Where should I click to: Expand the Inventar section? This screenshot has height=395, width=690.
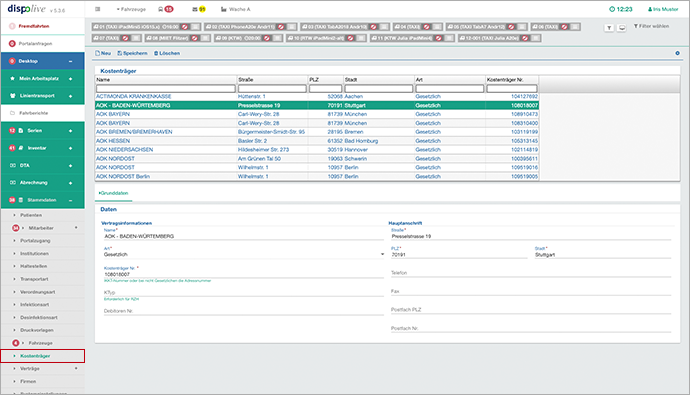coord(70,148)
